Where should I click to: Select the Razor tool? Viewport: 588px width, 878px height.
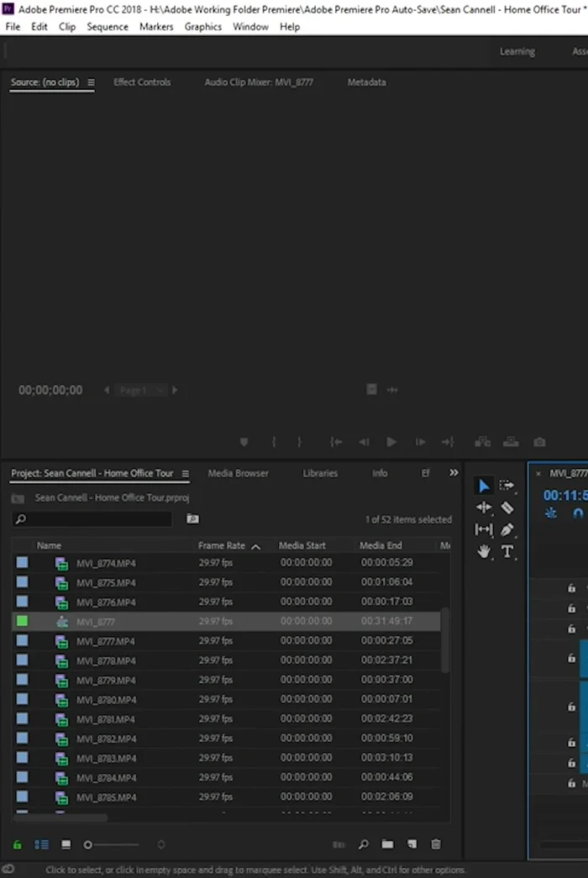[507, 507]
